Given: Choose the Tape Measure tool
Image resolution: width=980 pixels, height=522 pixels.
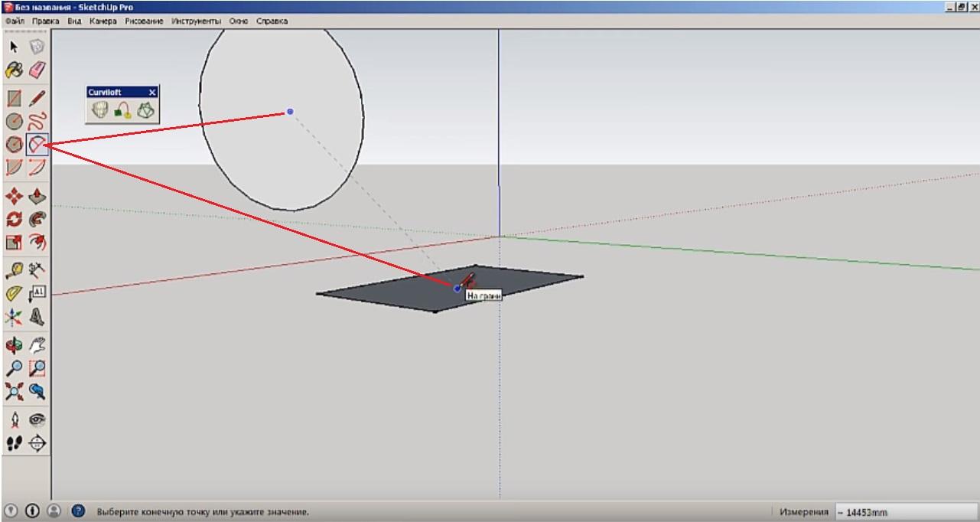Looking at the screenshot, I should (14, 268).
